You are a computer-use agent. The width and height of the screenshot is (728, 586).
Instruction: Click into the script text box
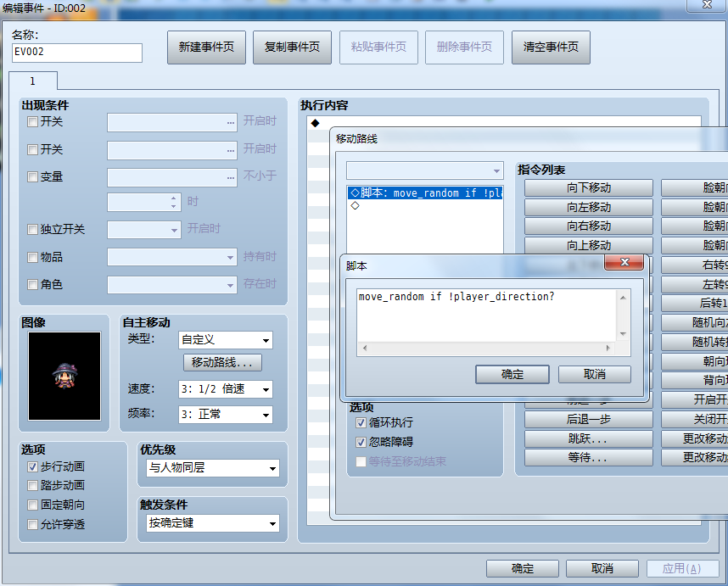point(487,315)
